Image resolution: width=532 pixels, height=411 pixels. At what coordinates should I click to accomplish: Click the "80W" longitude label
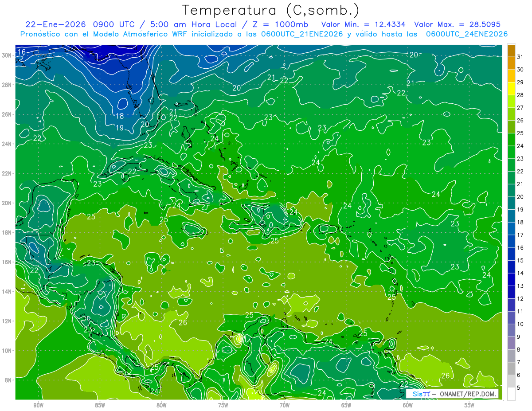click(x=161, y=405)
